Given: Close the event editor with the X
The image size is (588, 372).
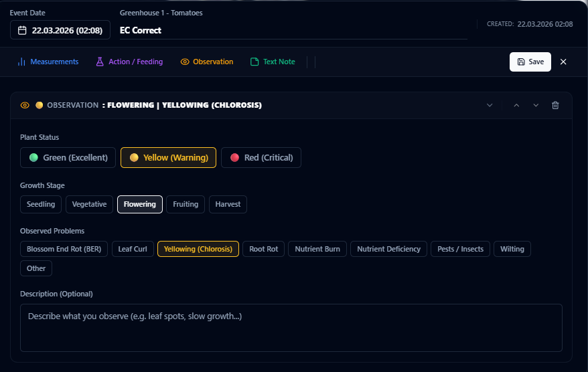Looking at the screenshot, I should tap(563, 62).
